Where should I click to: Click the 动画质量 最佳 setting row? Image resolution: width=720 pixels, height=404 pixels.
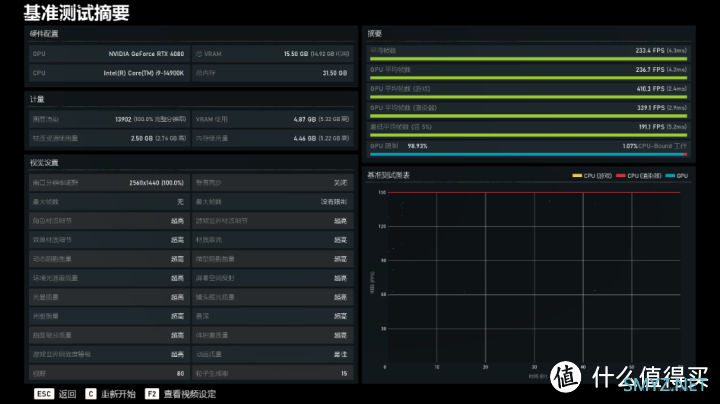(273, 354)
